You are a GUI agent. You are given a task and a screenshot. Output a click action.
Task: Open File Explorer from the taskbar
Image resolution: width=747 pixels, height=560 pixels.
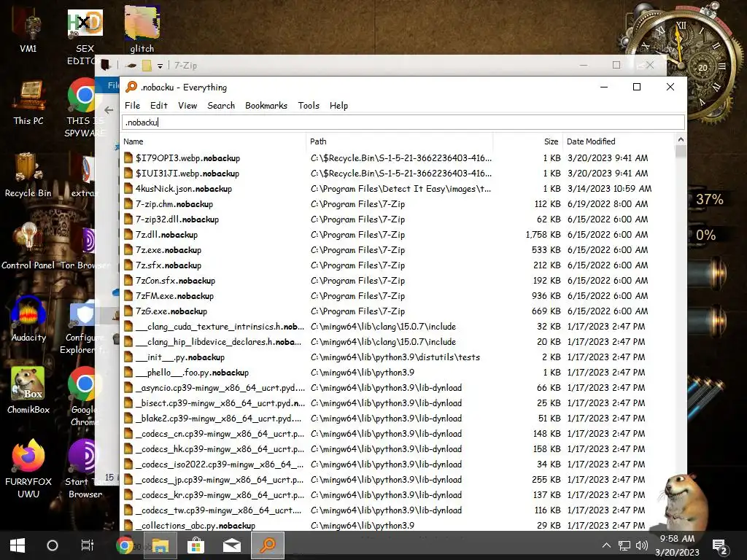coord(160,545)
